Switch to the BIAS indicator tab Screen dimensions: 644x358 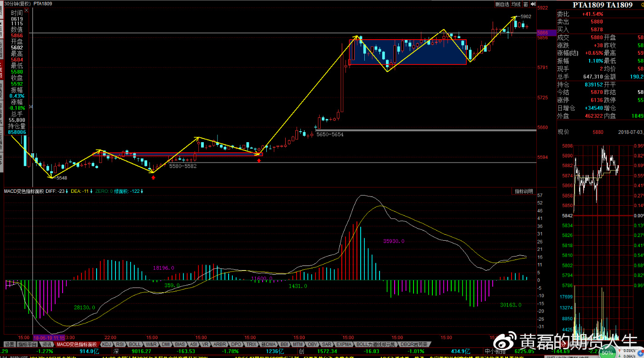tap(180, 344)
